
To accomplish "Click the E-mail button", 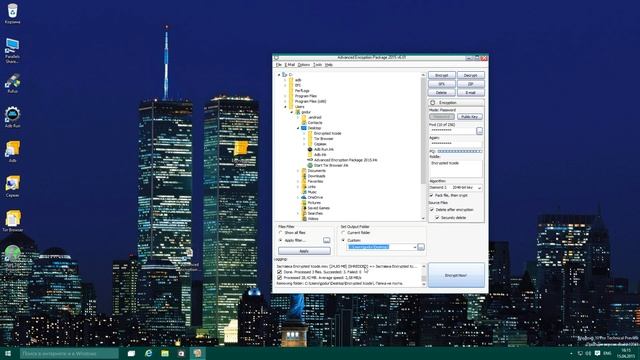I will click(471, 93).
